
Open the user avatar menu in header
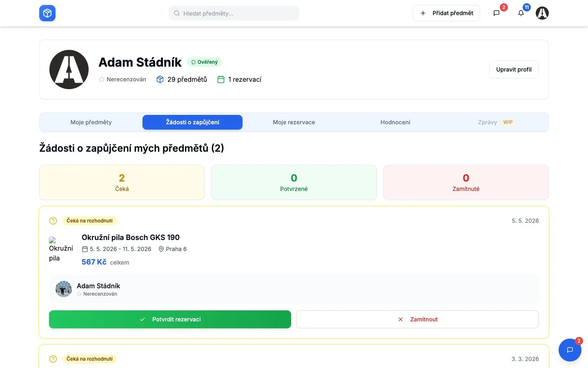click(542, 13)
